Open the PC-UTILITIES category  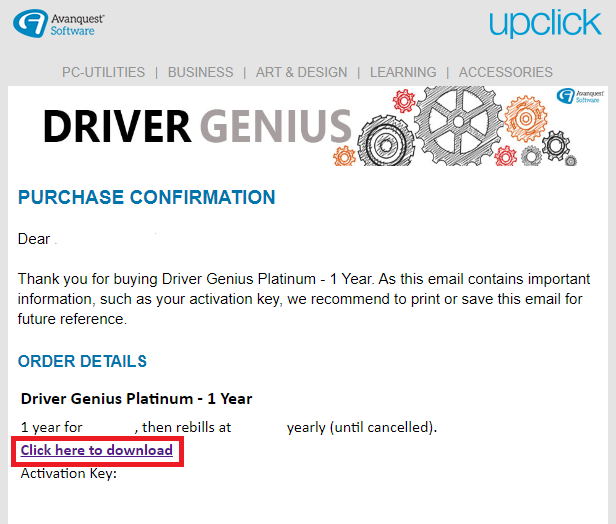103,72
